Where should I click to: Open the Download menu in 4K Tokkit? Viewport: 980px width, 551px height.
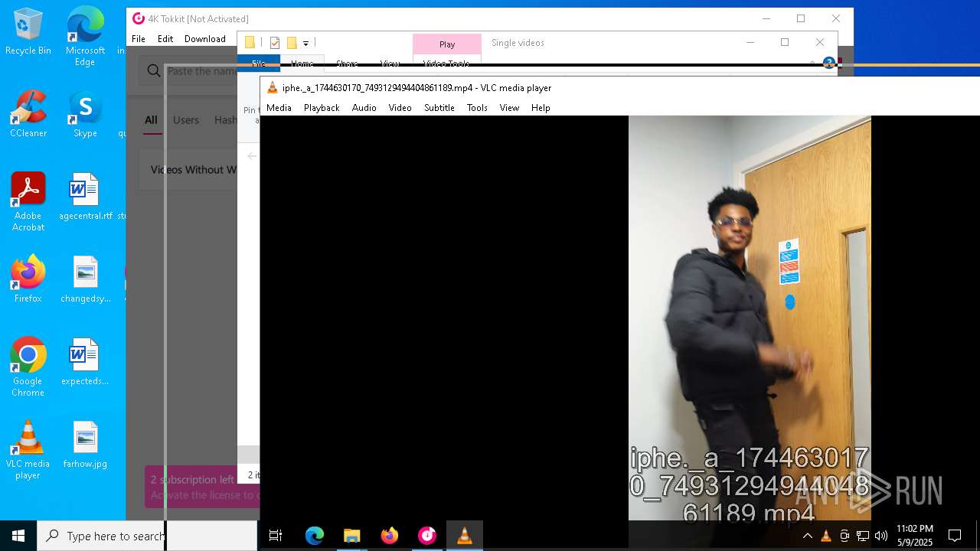205,39
